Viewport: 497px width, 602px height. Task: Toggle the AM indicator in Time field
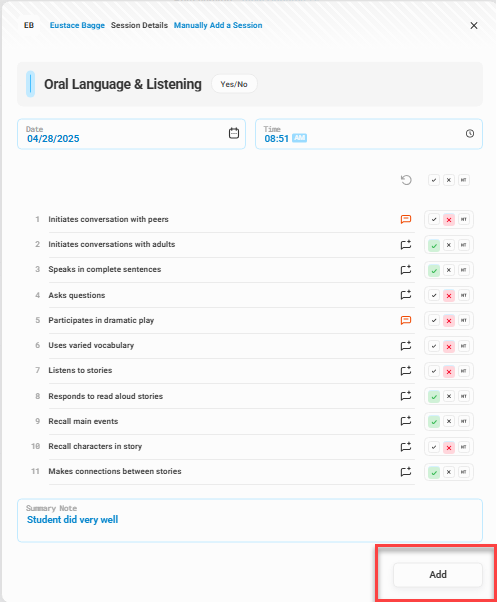pyautogui.click(x=299, y=138)
